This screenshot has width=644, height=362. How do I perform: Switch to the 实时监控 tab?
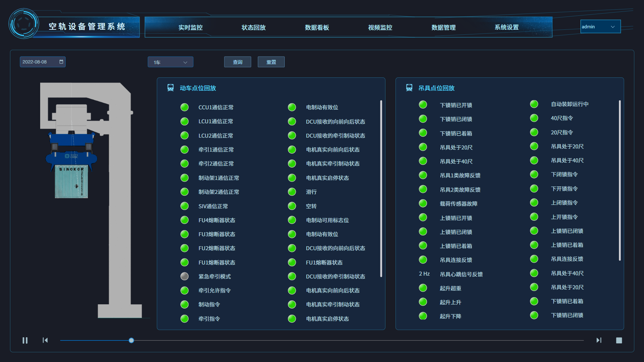190,28
